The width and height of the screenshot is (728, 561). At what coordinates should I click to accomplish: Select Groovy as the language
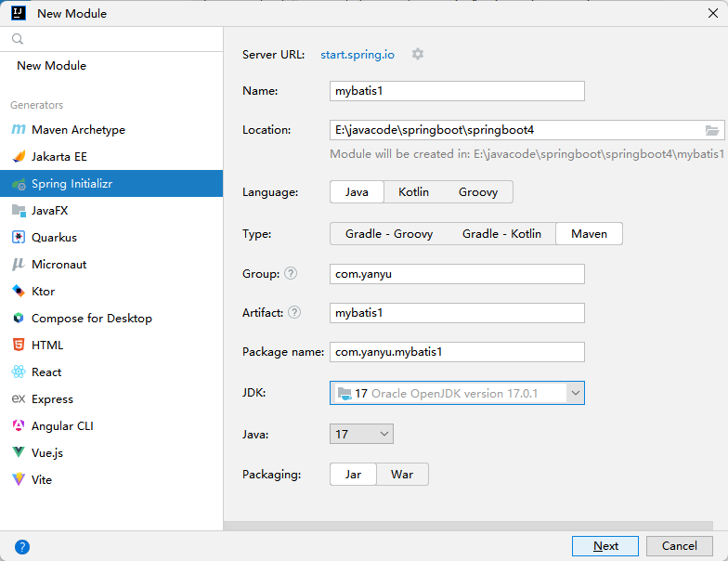pyautogui.click(x=478, y=191)
